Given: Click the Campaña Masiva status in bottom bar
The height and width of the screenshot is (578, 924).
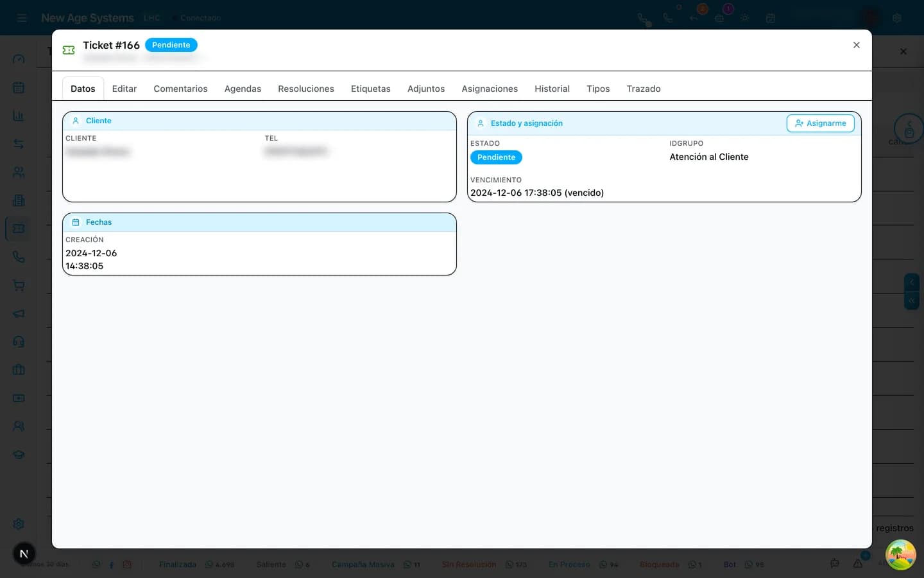Looking at the screenshot, I should (363, 565).
